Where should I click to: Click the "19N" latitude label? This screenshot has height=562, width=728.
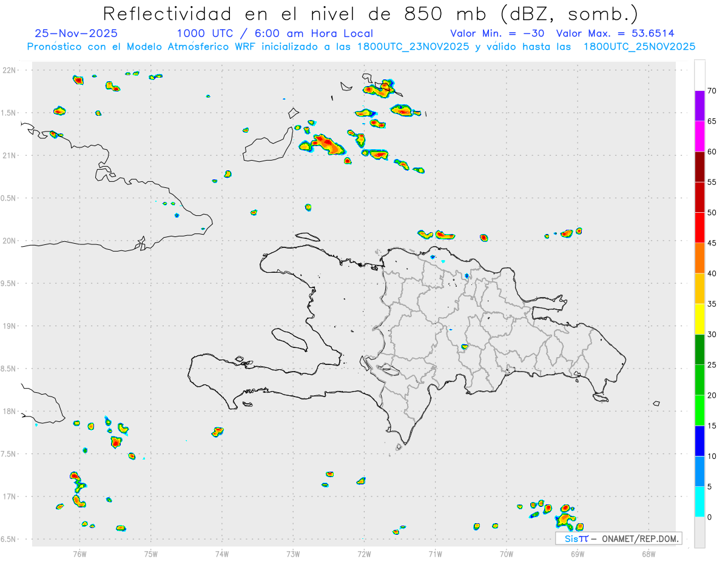click(x=10, y=326)
